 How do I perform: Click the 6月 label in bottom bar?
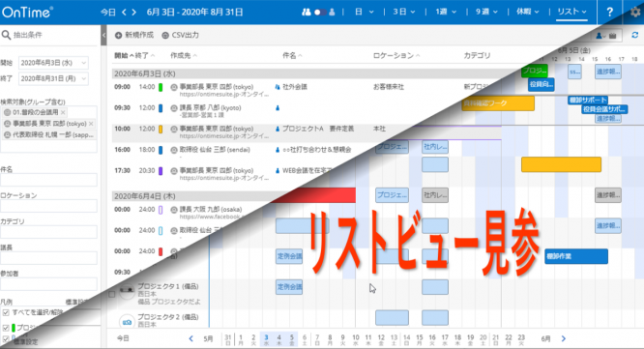pyautogui.click(x=545, y=338)
